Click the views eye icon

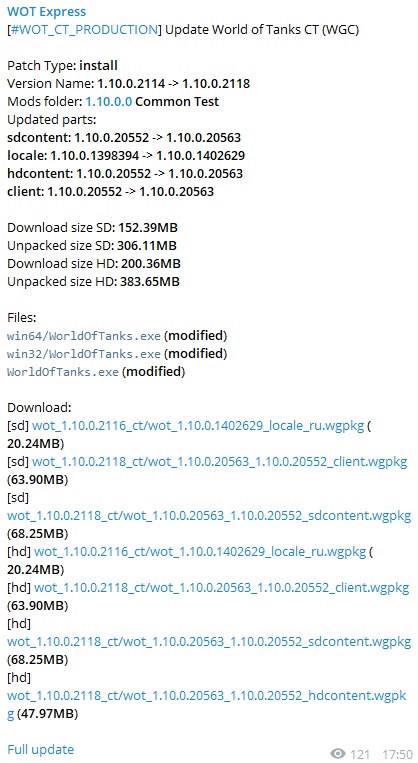338,754
